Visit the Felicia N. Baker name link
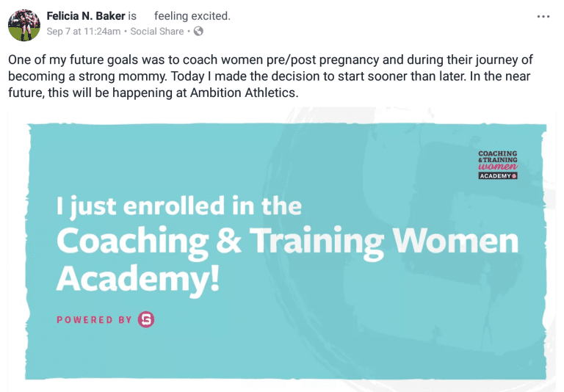564x392 pixels. 86,16
